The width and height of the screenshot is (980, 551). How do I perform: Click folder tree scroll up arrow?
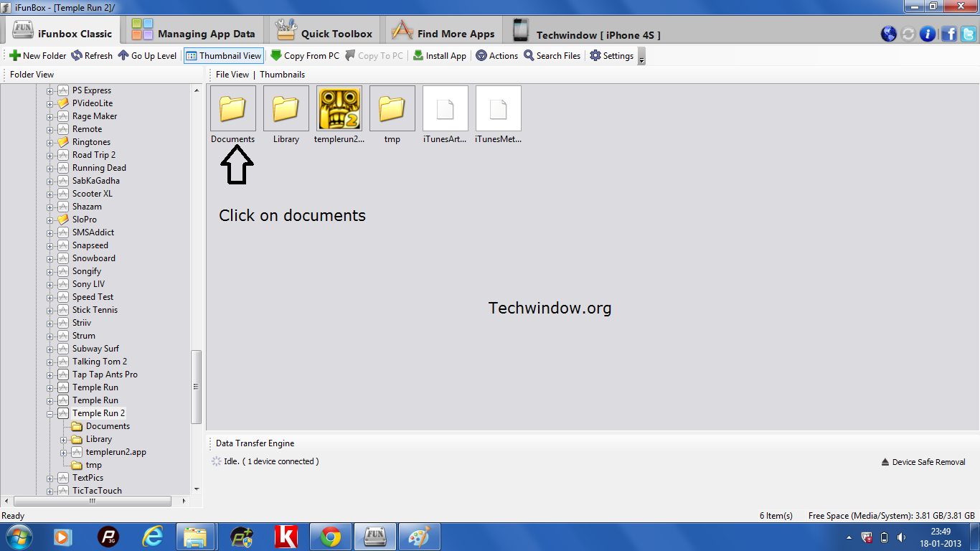pyautogui.click(x=196, y=90)
